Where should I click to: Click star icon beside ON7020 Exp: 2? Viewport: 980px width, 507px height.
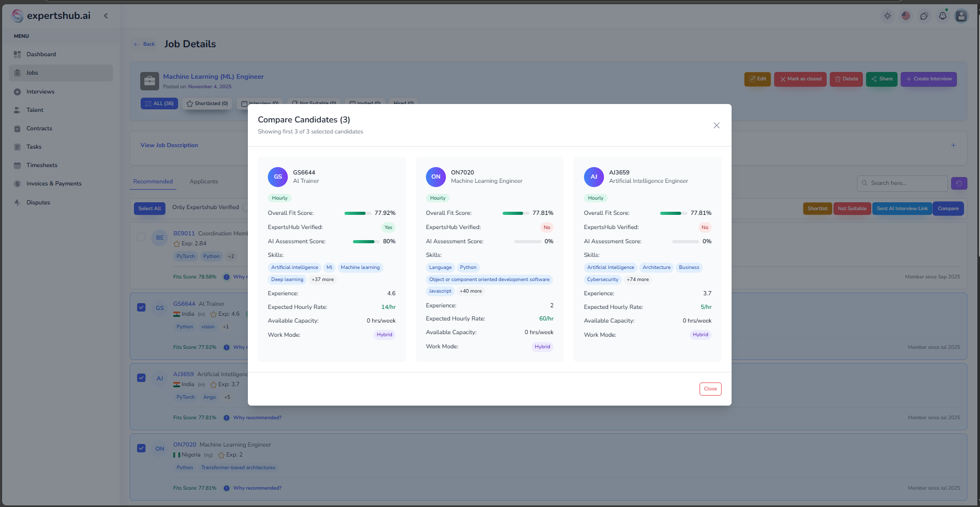(221, 455)
